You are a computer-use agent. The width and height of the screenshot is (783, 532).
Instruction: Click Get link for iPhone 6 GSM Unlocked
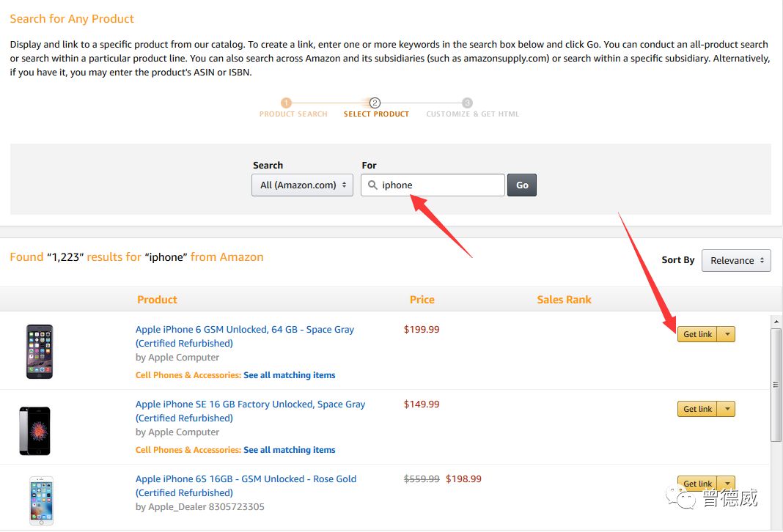(697, 334)
